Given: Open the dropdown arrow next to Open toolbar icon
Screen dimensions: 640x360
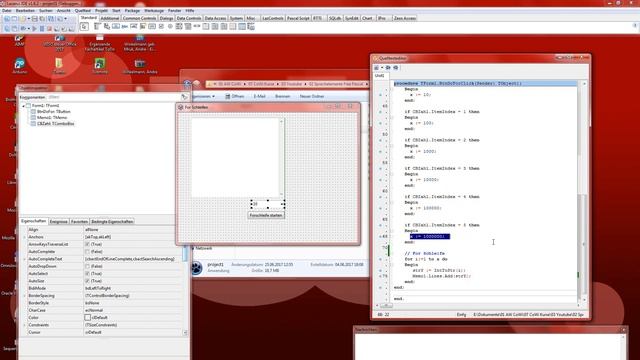Looking at the screenshot, I should pyautogui.click(x=29, y=19).
